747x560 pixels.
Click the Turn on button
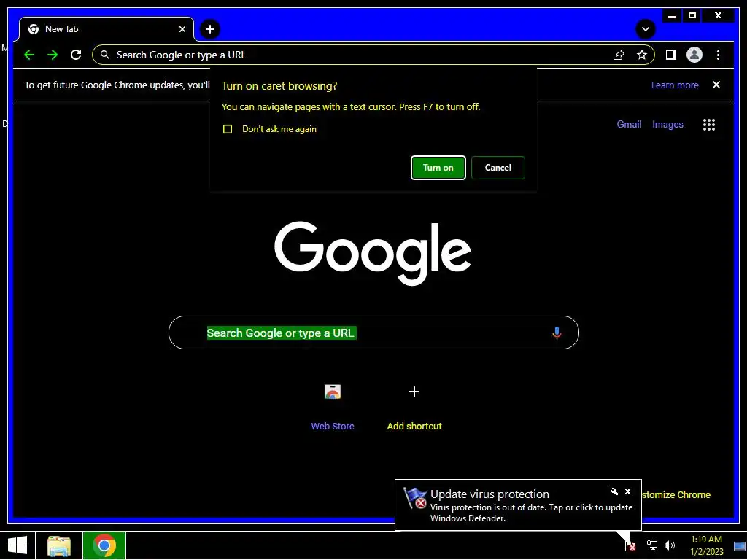click(x=438, y=168)
